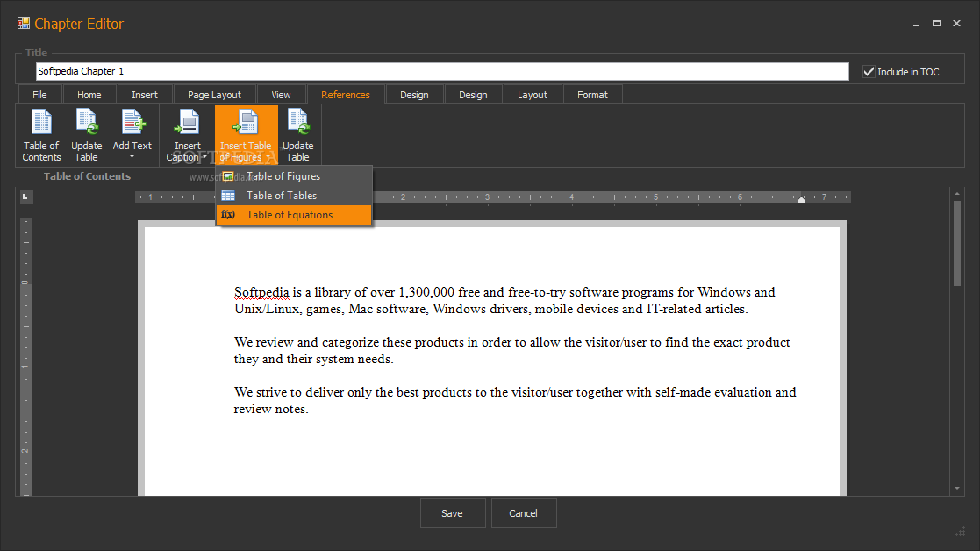
Task: Switch to the Home tab
Action: coord(89,95)
